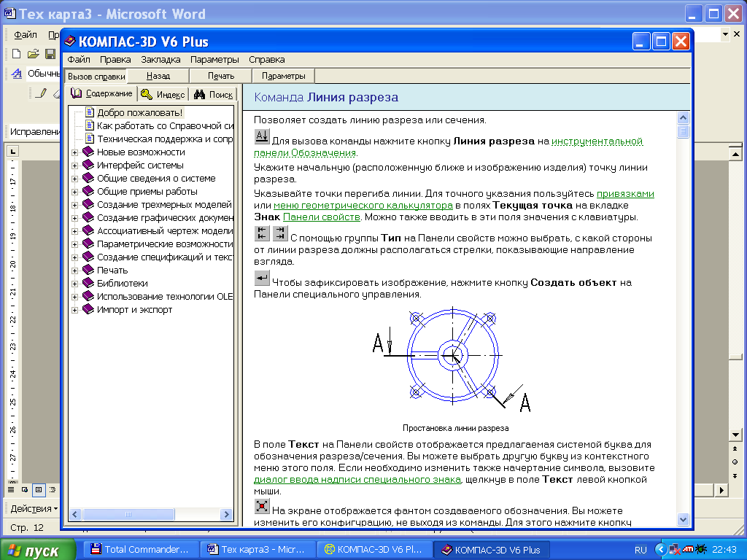Open Техническая поддержка и сопр page
The image size is (747, 560).
point(166,139)
